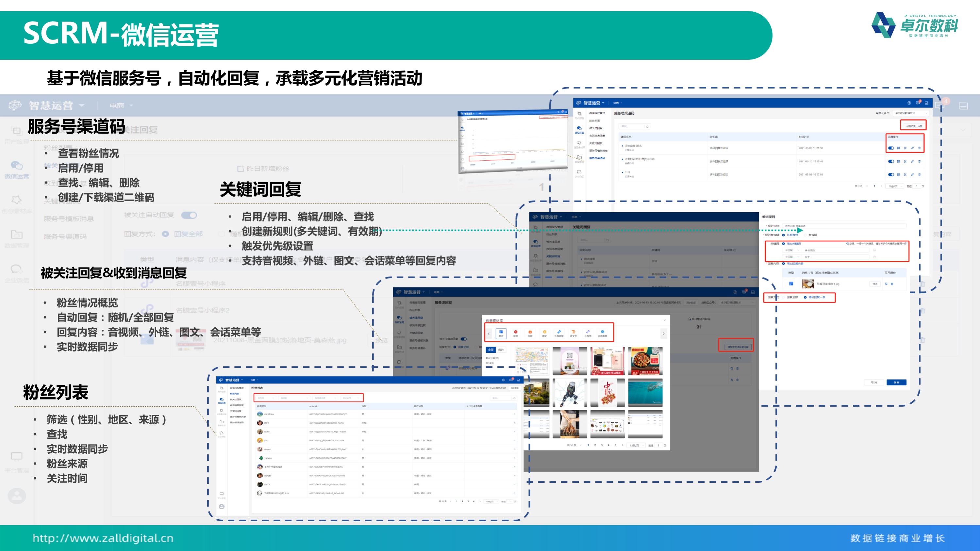Click Aimee row in fan list table
980x551 pixels.
[x=387, y=449]
